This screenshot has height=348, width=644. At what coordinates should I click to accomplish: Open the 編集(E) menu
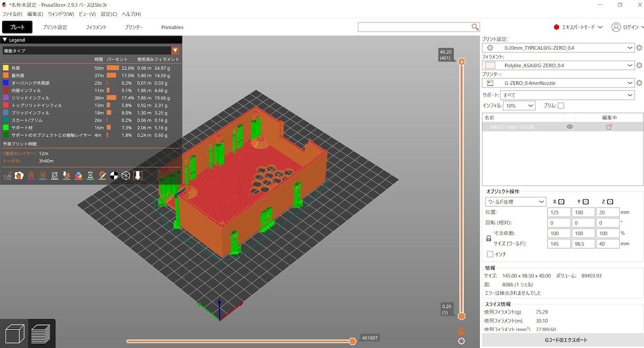click(35, 14)
